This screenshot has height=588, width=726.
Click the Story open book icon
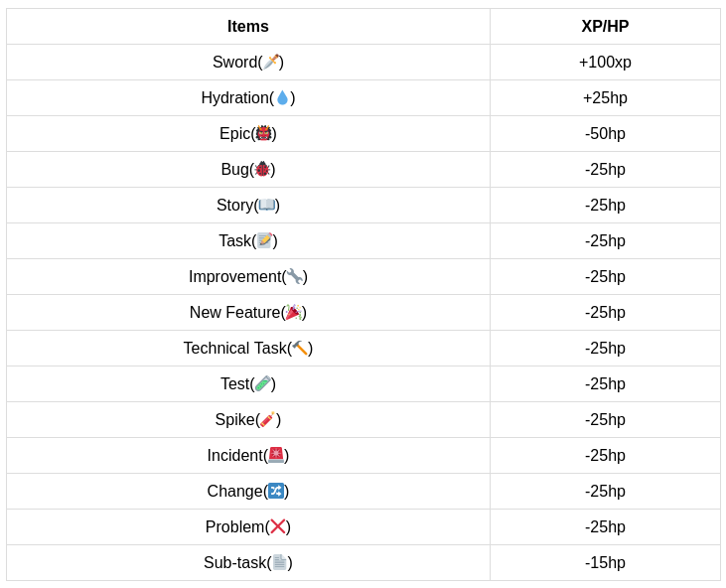pos(267,205)
